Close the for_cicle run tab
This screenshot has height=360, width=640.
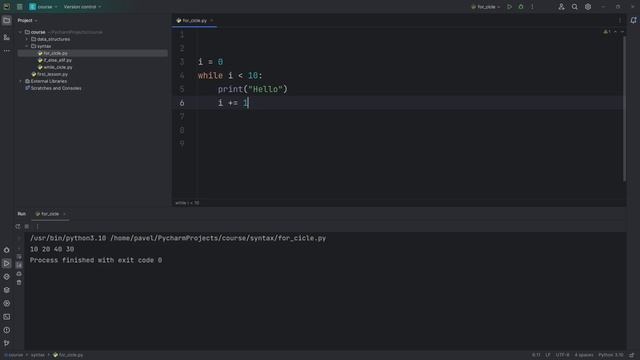coord(64,214)
